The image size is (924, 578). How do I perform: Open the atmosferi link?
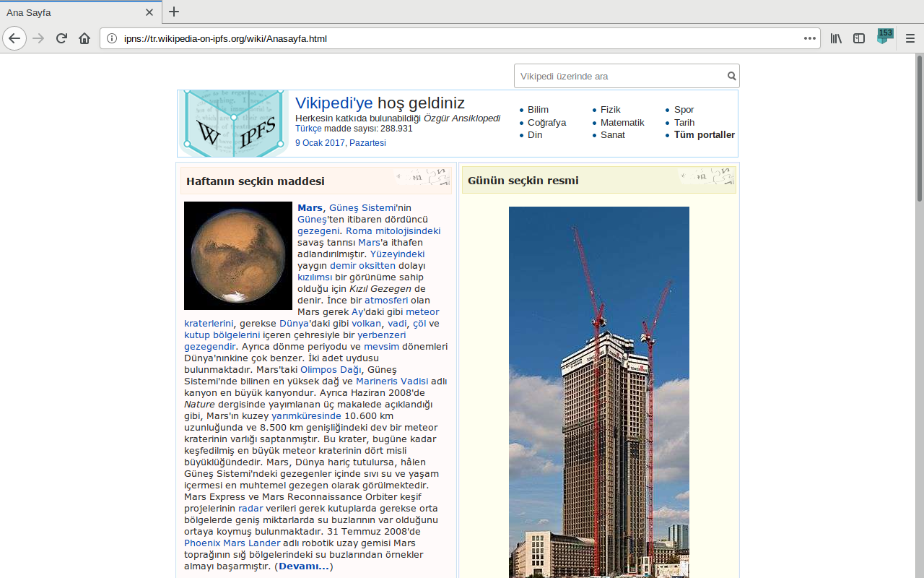[x=386, y=301]
